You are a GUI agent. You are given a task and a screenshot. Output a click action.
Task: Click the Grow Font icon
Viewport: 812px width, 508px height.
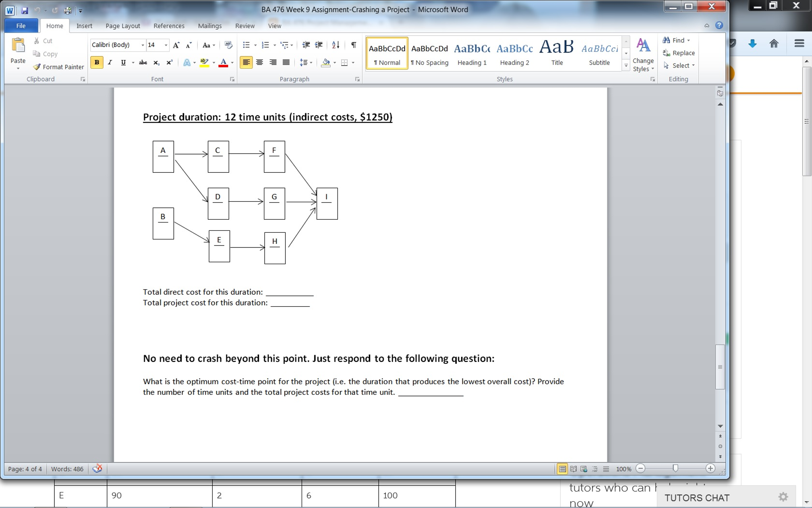click(x=176, y=45)
